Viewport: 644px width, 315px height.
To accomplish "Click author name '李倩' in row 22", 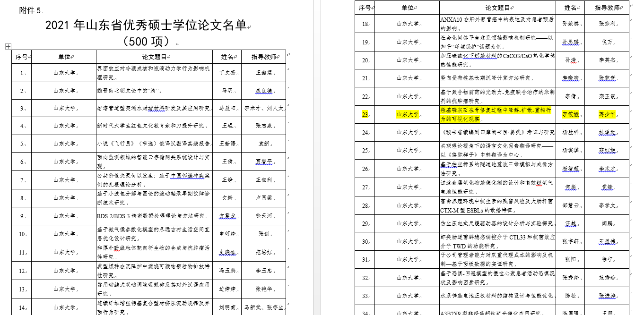I will tap(571, 96).
